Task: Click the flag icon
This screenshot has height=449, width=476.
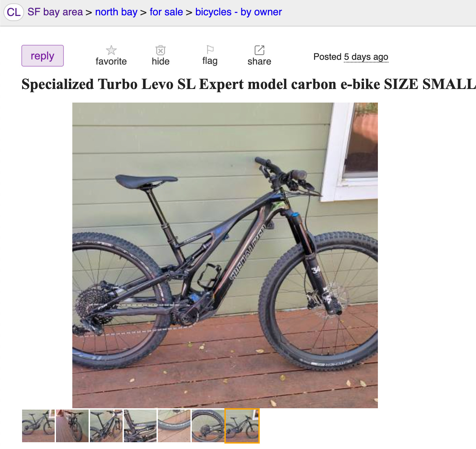Action: [210, 50]
